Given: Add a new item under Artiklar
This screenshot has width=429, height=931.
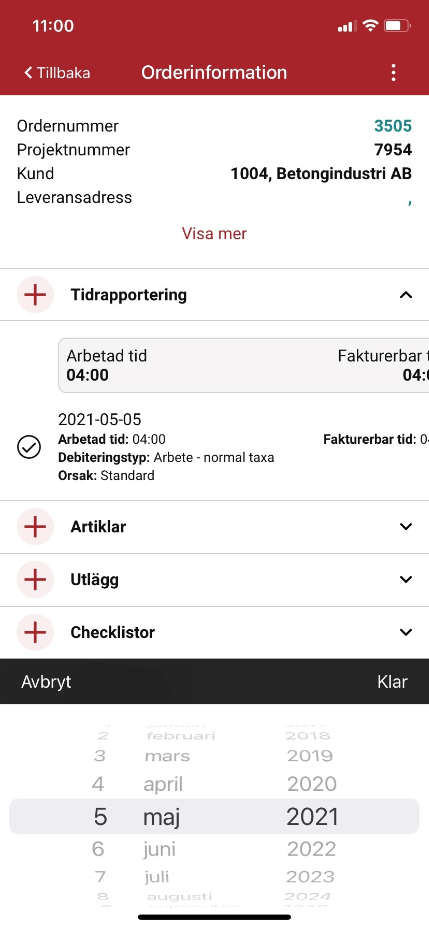Looking at the screenshot, I should point(35,527).
